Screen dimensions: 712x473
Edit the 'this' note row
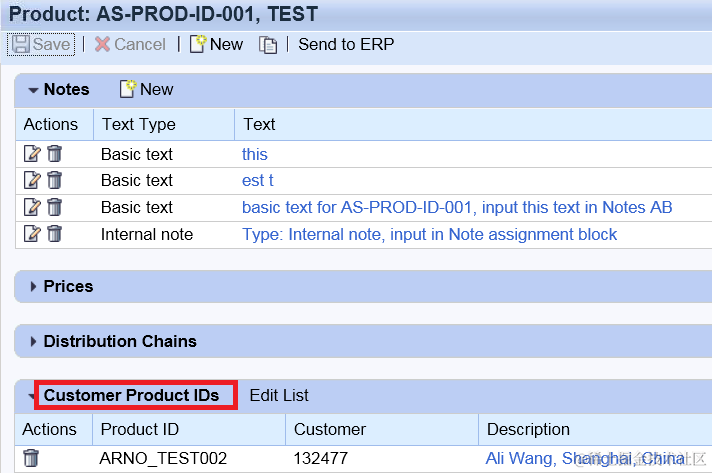click(x=32, y=154)
